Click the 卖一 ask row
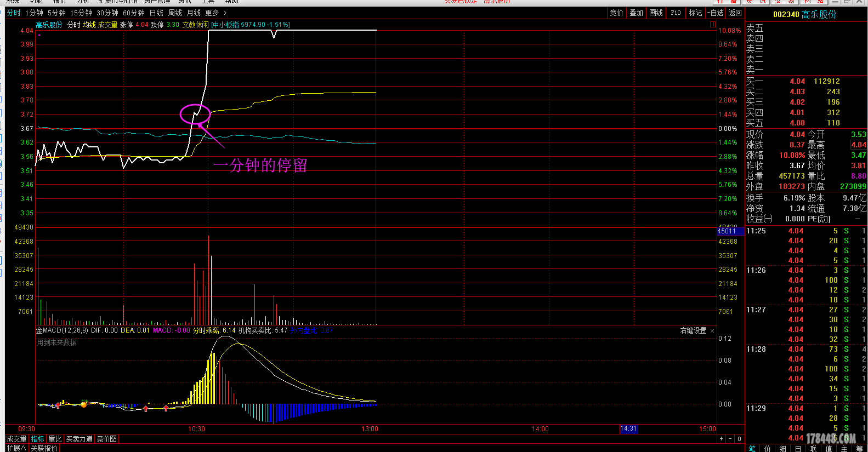868x452 pixels. (x=806, y=70)
